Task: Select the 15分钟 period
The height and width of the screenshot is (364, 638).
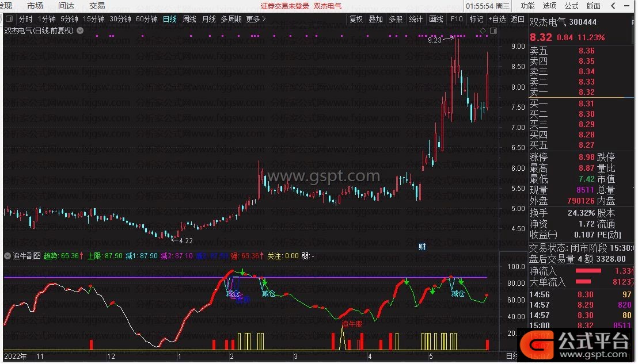Action: 94,19
